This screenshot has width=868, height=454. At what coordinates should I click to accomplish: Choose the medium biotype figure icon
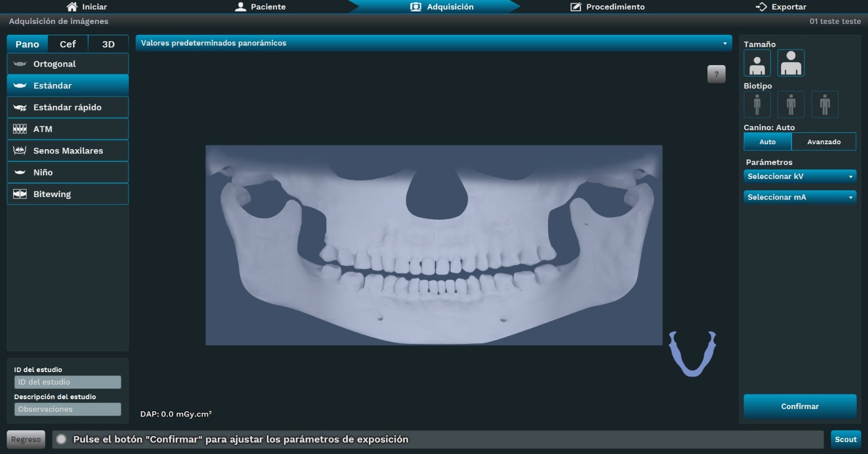tap(790, 104)
